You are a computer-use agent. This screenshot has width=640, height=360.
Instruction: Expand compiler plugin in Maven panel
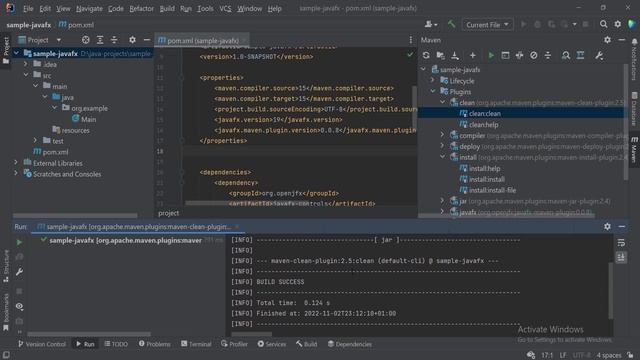click(442, 135)
